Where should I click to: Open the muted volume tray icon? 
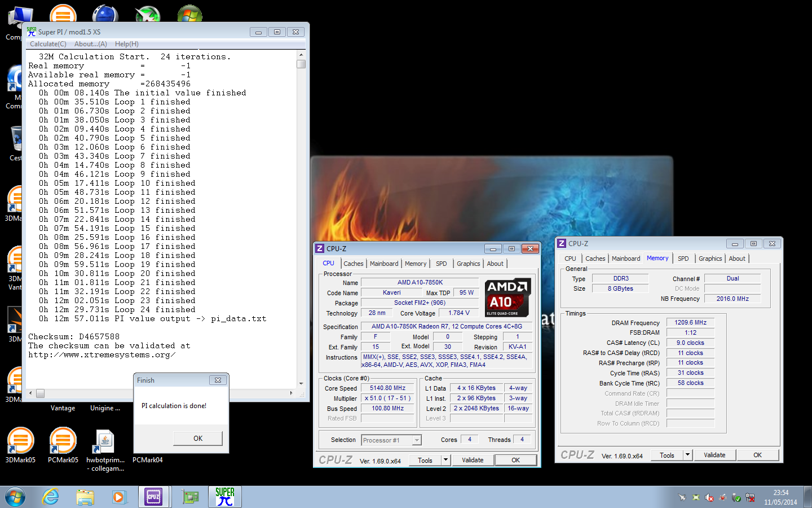pyautogui.click(x=709, y=497)
